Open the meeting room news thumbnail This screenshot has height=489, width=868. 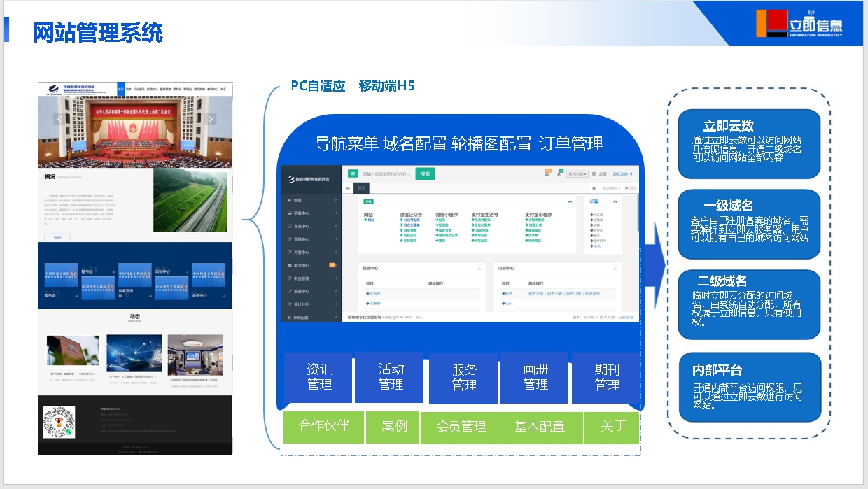coord(195,355)
